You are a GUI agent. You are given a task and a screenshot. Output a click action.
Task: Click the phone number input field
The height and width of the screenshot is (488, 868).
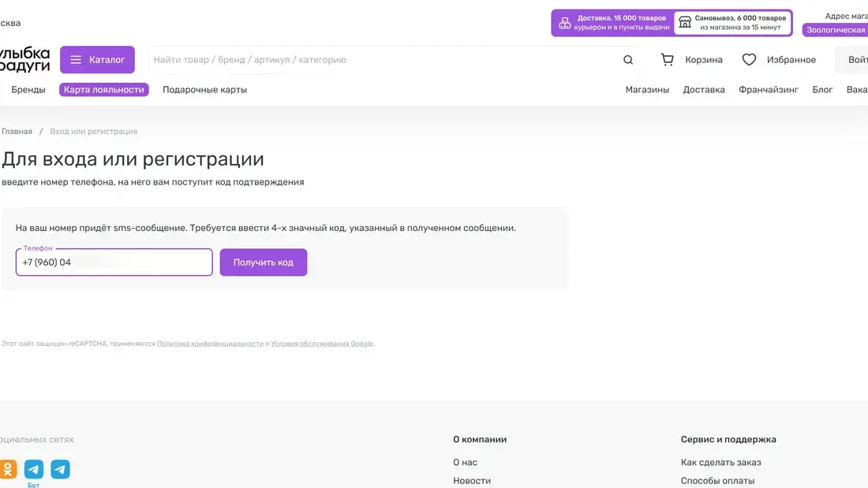(114, 262)
